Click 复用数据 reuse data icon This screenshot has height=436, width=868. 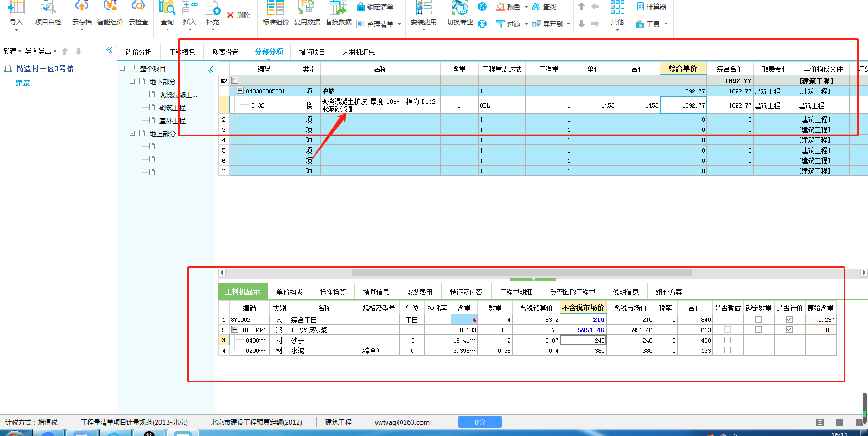click(x=307, y=8)
